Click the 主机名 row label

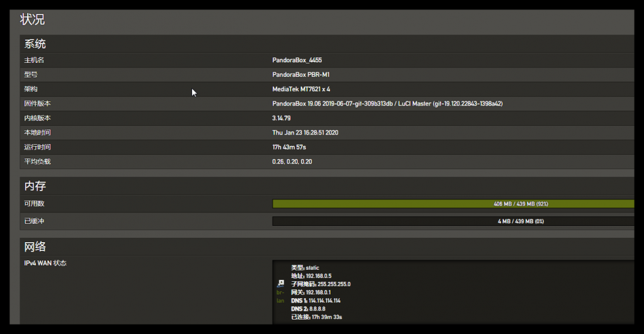[34, 60]
